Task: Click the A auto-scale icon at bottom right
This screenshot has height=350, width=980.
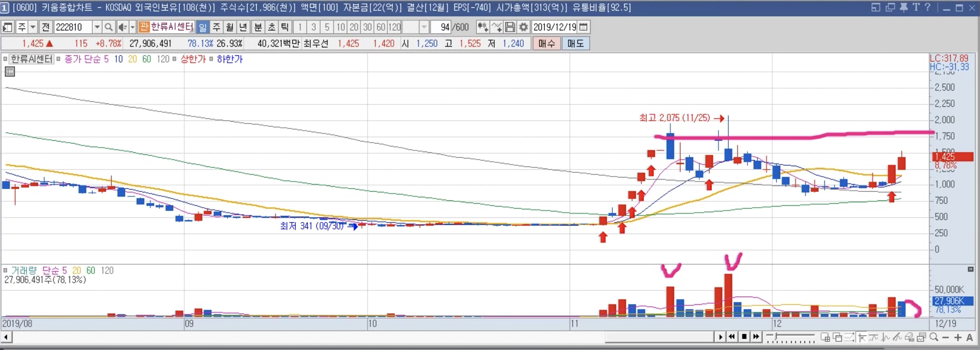Action: (x=969, y=337)
